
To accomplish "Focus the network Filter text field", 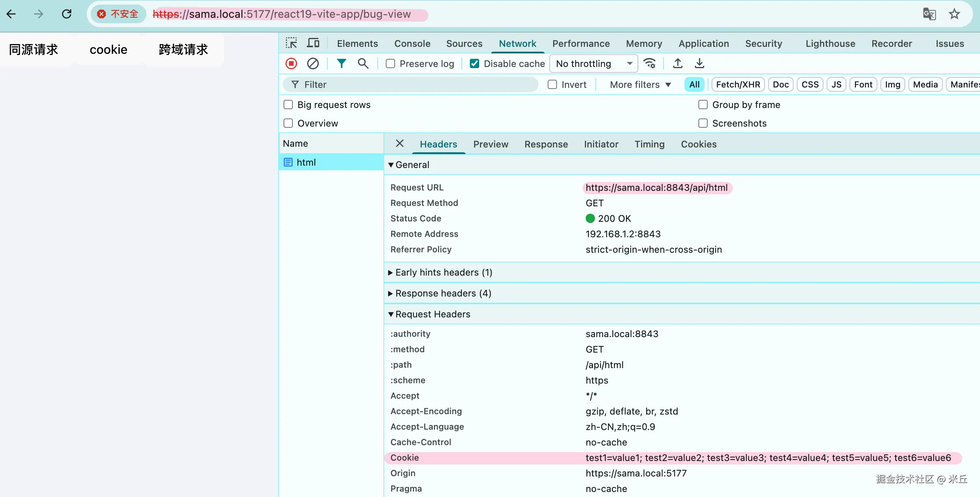I will click(411, 84).
